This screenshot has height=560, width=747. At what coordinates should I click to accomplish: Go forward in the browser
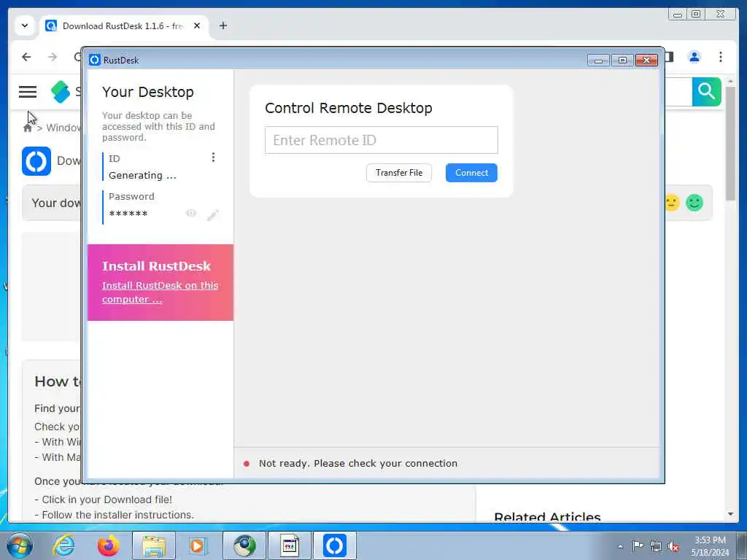tap(53, 57)
